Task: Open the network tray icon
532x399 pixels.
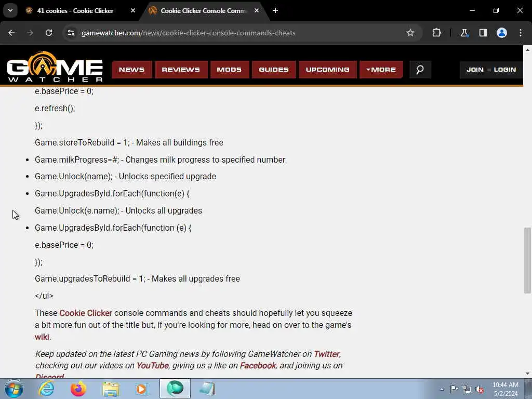Action: 467,389
